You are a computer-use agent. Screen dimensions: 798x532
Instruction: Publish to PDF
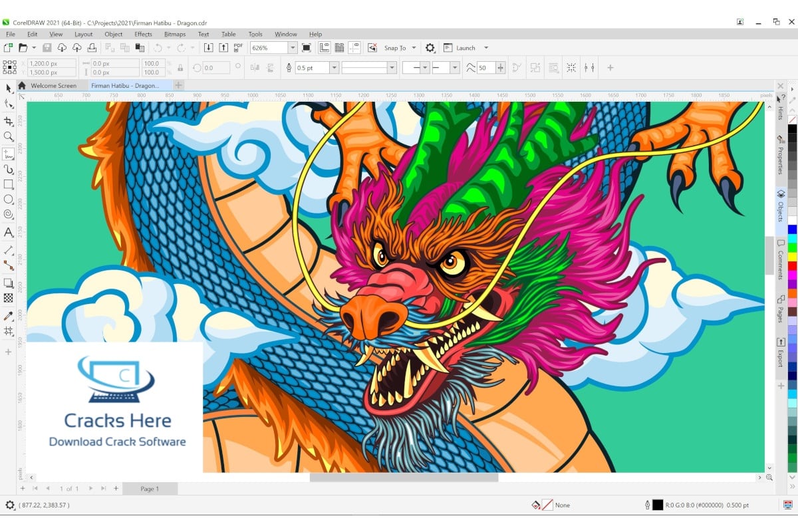click(x=238, y=48)
